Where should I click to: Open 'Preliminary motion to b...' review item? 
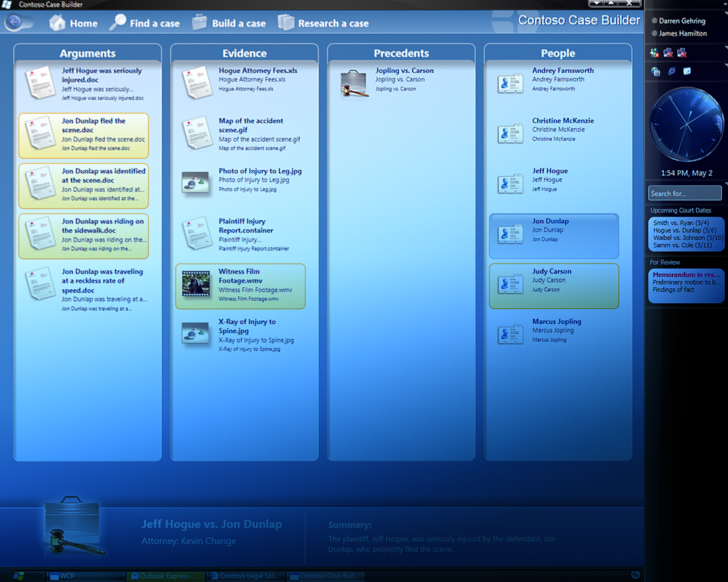(x=686, y=282)
